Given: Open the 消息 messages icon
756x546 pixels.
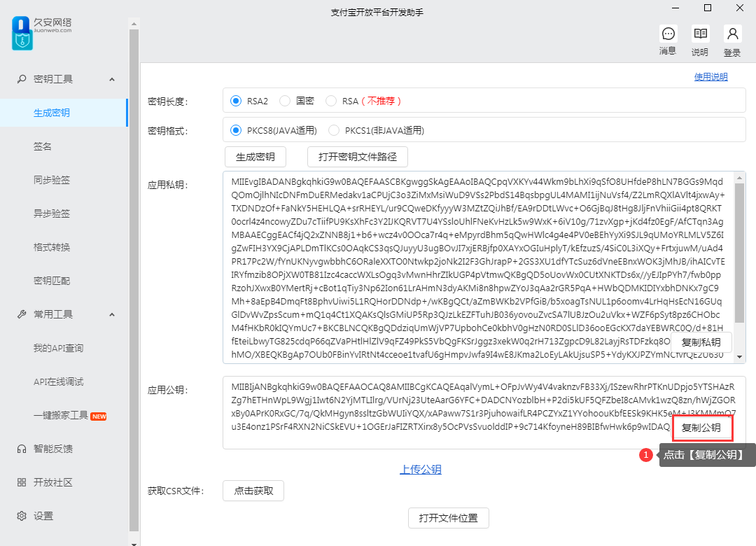Looking at the screenshot, I should point(668,34).
